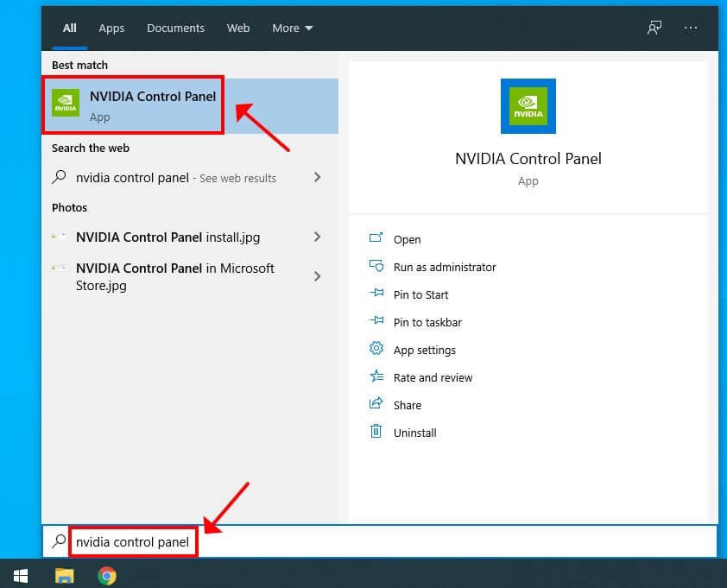This screenshot has height=588, width=727.
Task: Expand chevron for Microsoft Store.jpg result
Action: 317,276
